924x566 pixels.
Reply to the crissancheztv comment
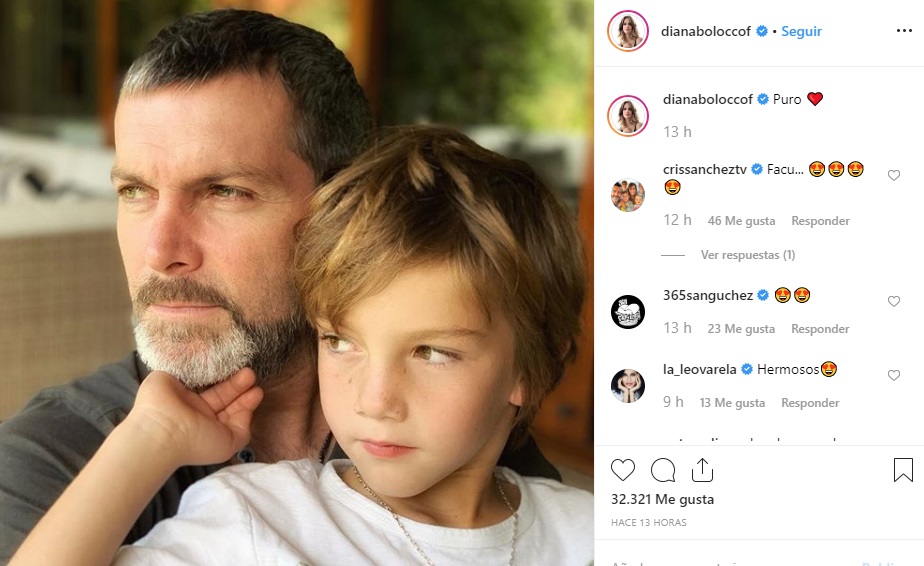click(x=820, y=221)
